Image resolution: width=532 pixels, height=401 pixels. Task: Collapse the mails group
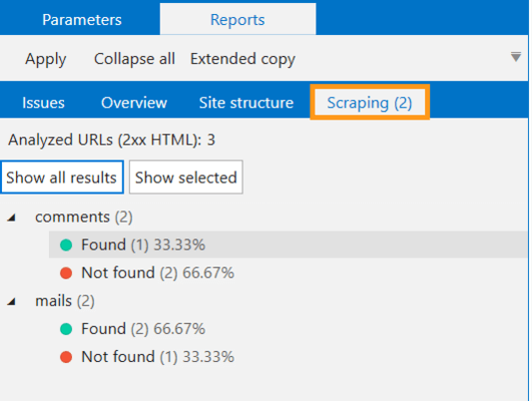point(12,301)
